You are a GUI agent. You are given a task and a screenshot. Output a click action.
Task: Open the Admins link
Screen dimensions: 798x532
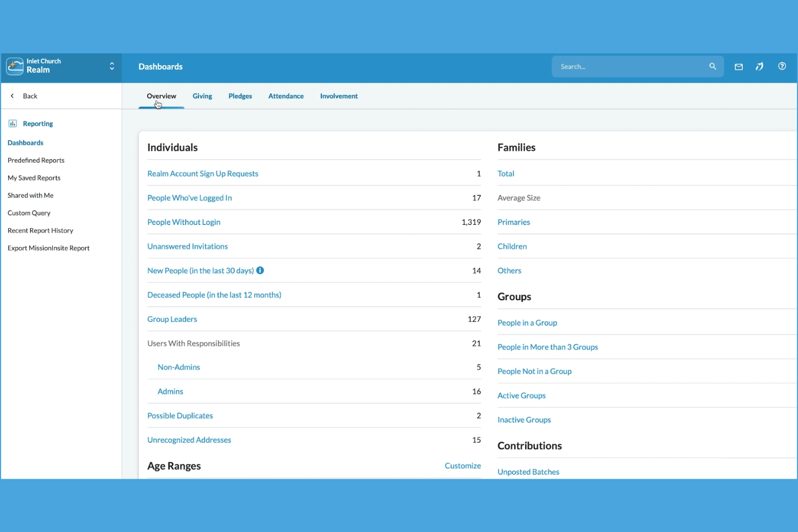click(170, 391)
